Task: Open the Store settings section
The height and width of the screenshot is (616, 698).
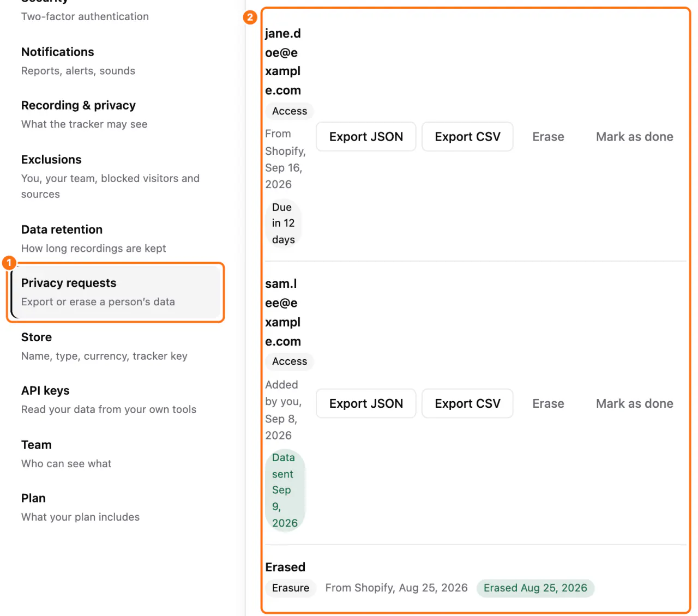Action: 115,346
